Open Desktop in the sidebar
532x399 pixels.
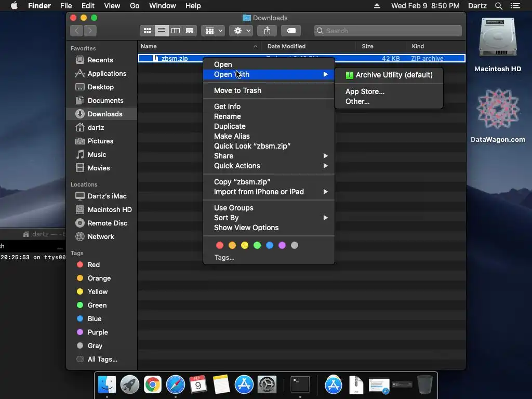[x=102, y=87]
